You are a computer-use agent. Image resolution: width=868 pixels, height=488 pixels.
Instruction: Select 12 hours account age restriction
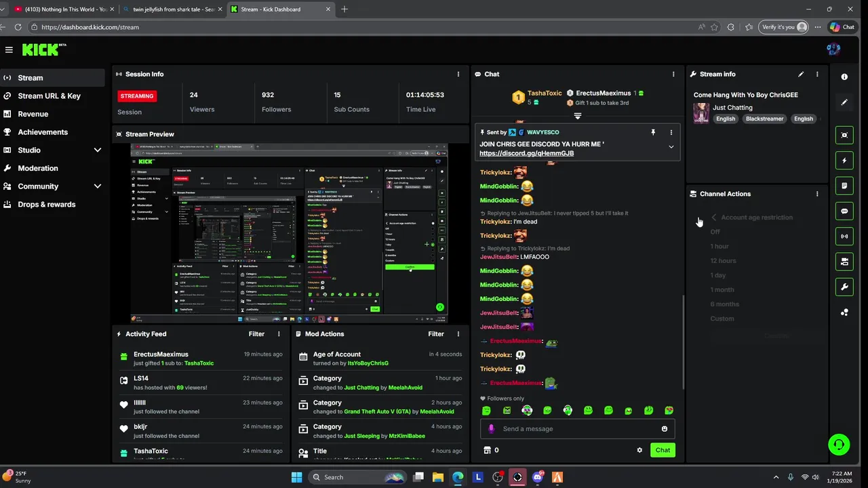(723, 261)
